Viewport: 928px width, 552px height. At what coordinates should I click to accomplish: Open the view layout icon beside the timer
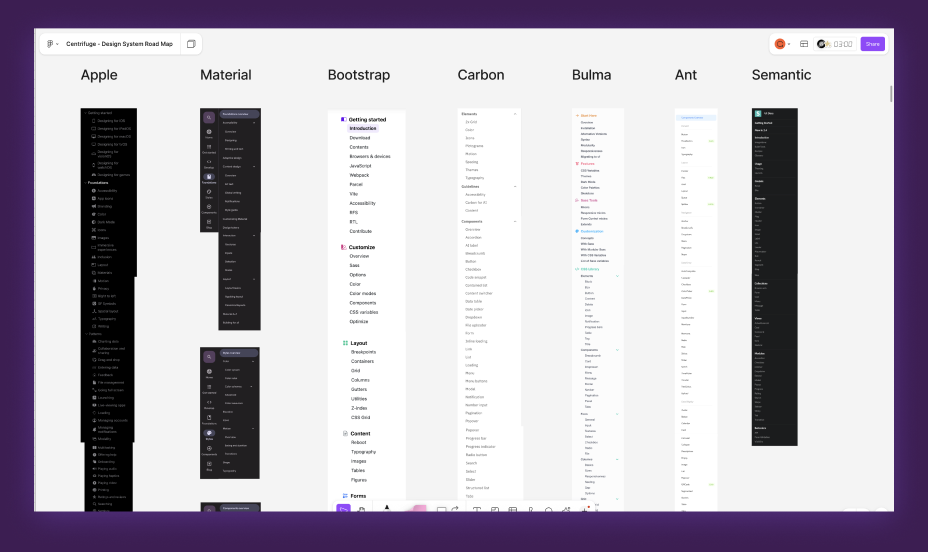click(804, 44)
